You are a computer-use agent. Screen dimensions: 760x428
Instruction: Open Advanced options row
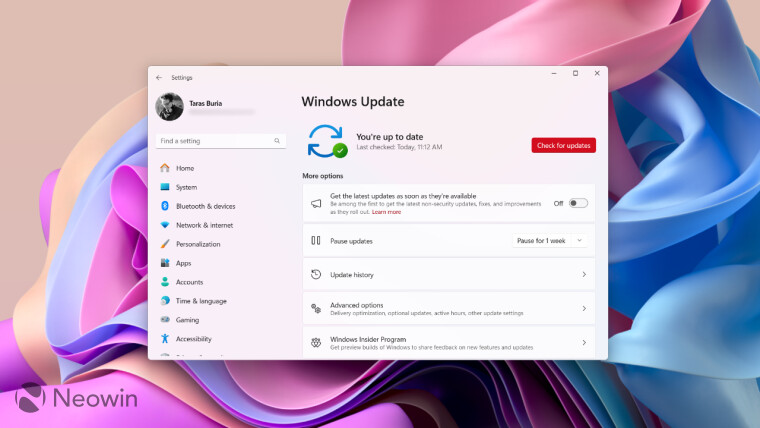(449, 308)
